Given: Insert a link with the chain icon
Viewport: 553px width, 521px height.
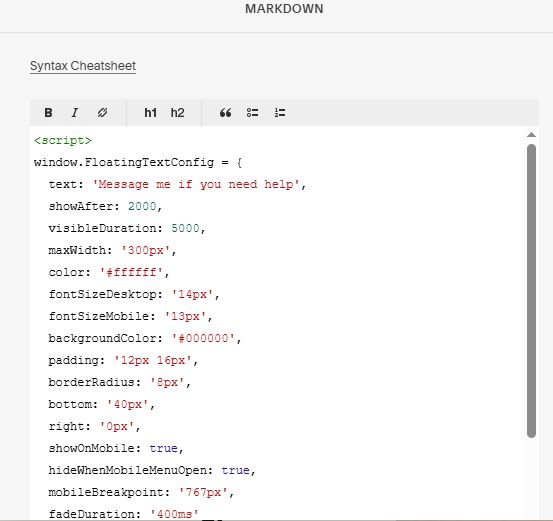Looking at the screenshot, I should [102, 113].
